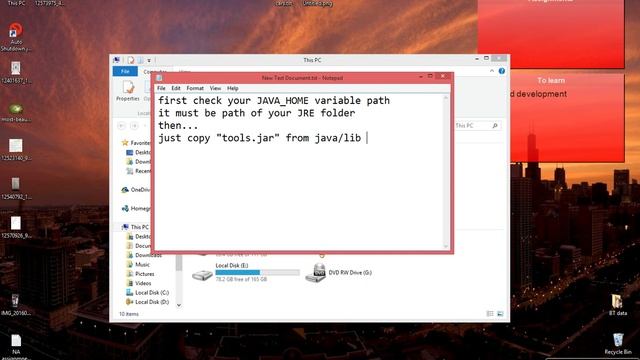Click Local Disk (E:) storage usage bar

point(258,272)
